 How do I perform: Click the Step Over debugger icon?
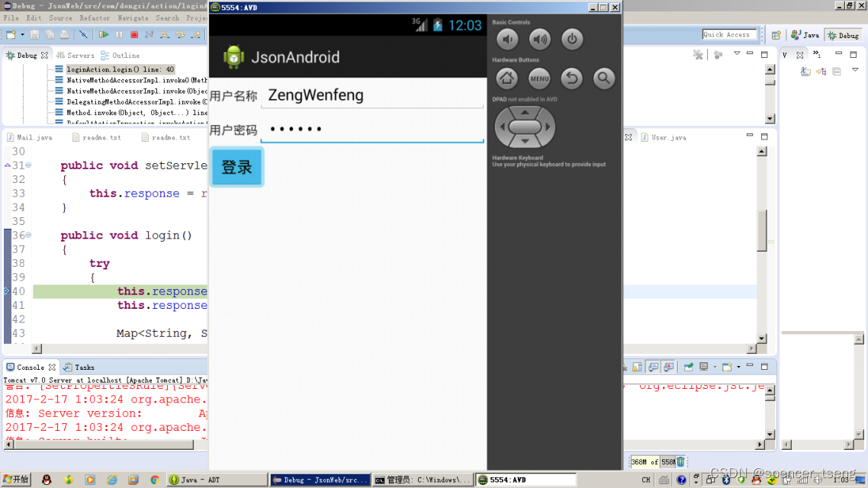point(181,34)
